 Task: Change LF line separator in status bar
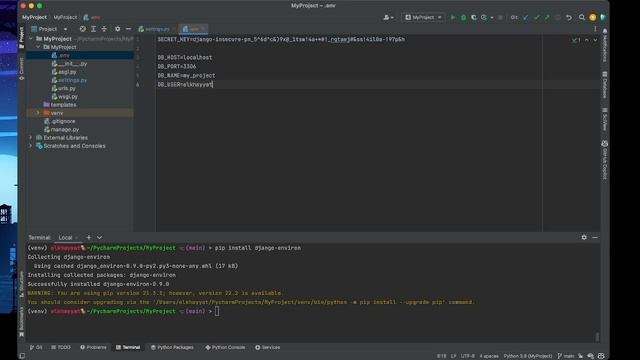click(453, 356)
